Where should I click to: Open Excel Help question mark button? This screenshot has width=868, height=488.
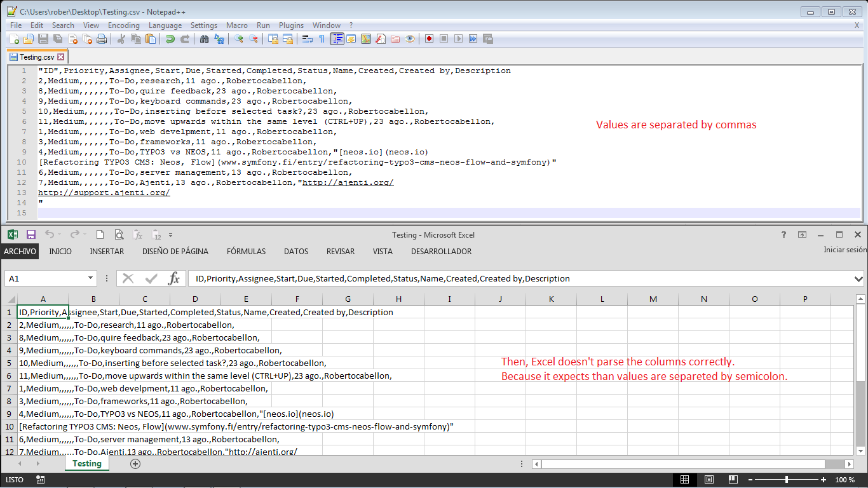click(x=783, y=234)
